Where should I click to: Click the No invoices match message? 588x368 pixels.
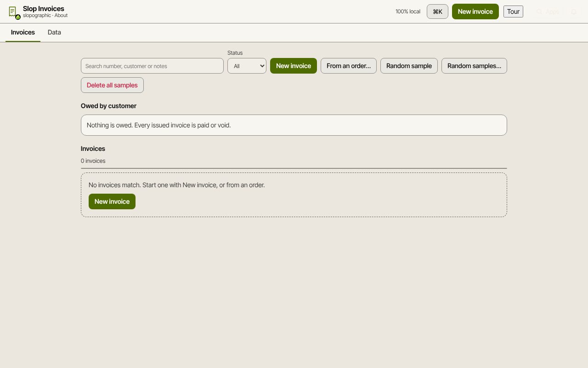point(177,185)
